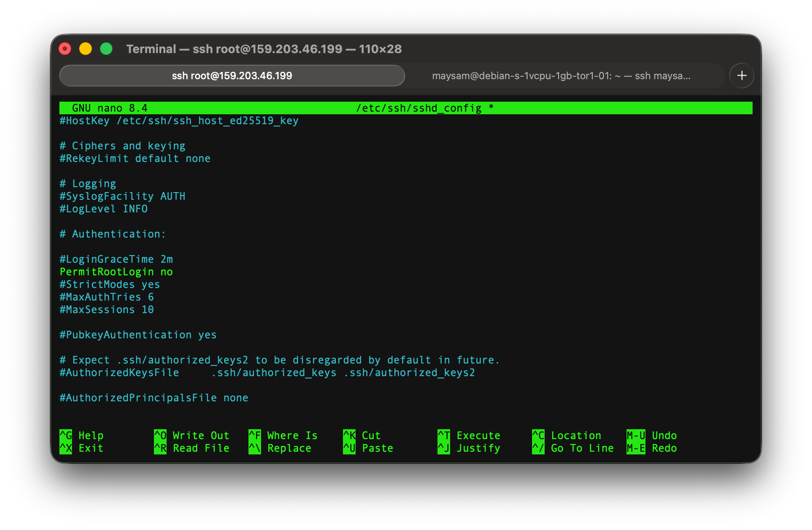Click the ^U Paste shortcut key
This screenshot has width=812, height=530.
tap(349, 448)
